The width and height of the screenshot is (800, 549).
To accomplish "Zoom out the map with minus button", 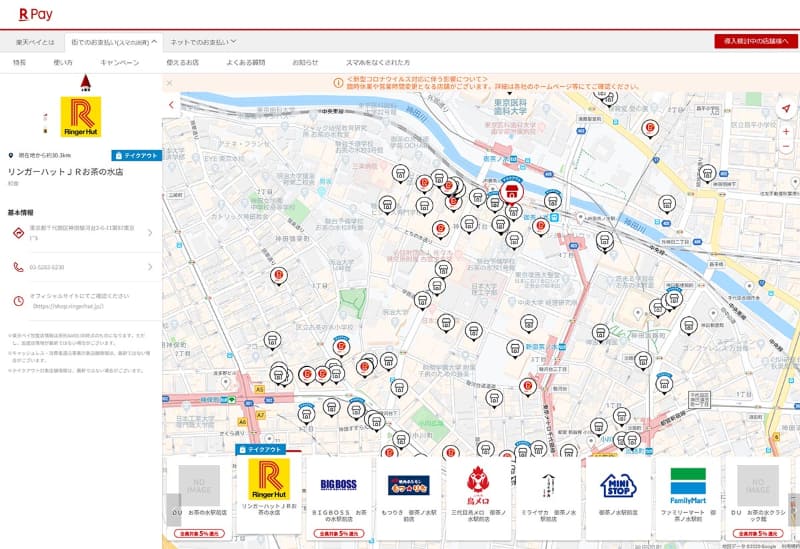I will [786, 146].
